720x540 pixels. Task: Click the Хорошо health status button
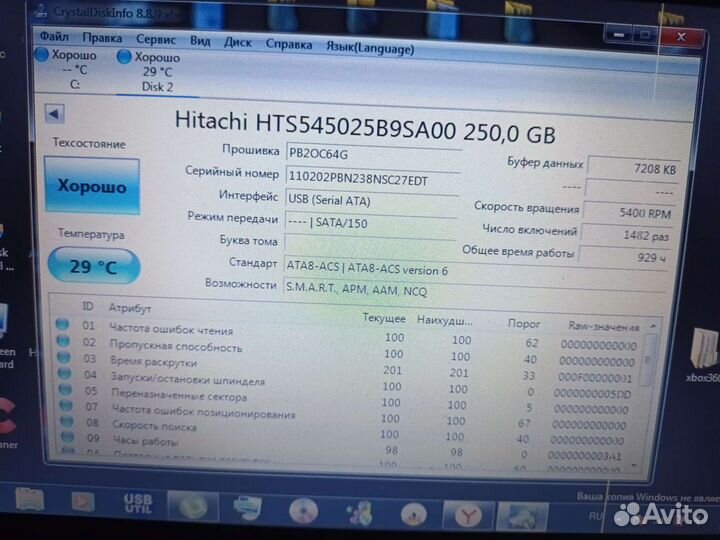(x=92, y=186)
